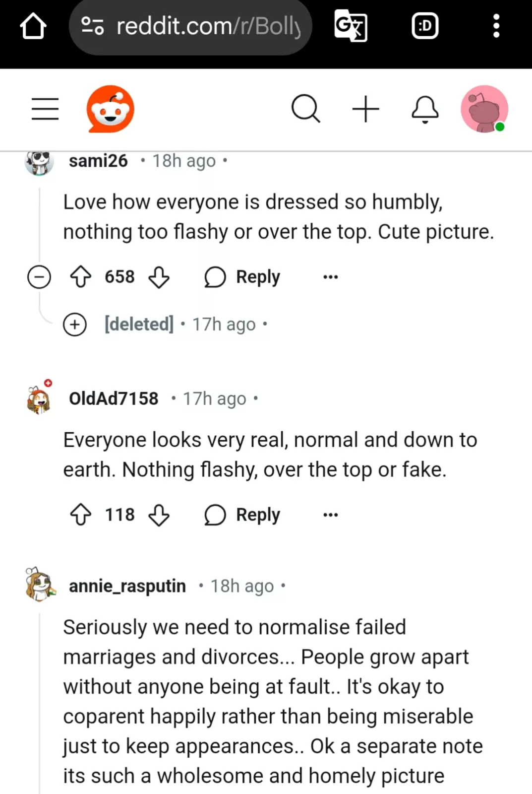Open the browser tab switcher
Viewport: 532px width, 794px height.
pyautogui.click(x=425, y=26)
